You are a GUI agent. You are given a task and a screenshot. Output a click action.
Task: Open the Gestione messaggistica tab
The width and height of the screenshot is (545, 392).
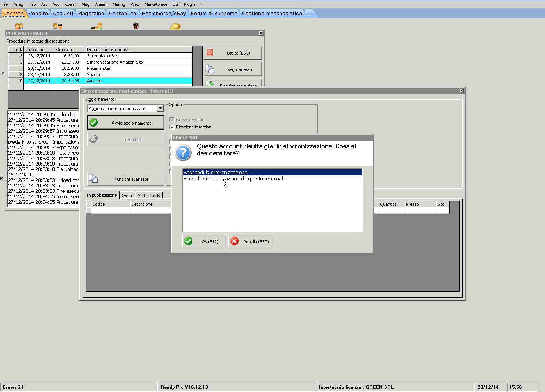click(272, 13)
